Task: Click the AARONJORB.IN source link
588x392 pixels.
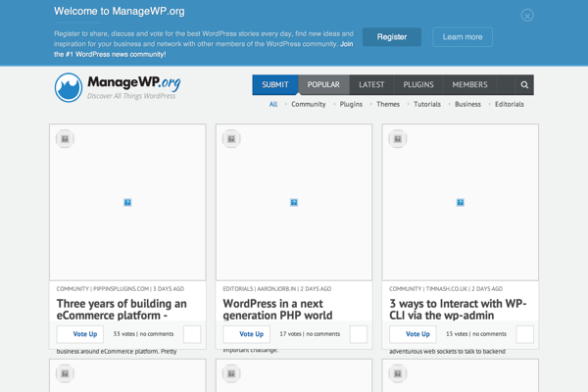Action: tap(276, 289)
